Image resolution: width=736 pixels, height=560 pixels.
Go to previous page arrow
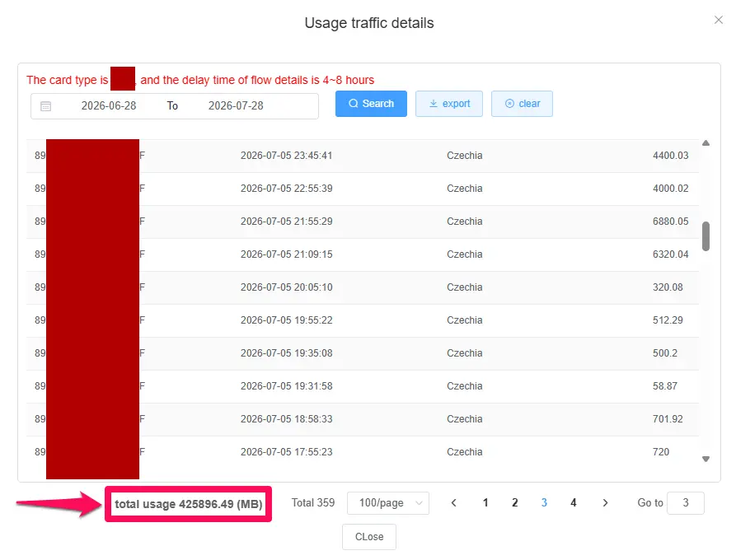pyautogui.click(x=453, y=503)
